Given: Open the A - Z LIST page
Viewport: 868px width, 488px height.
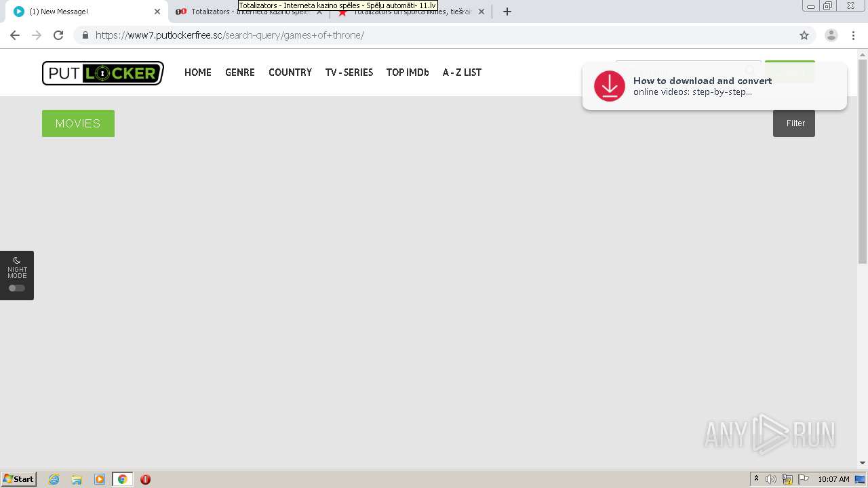Looking at the screenshot, I should pos(462,73).
